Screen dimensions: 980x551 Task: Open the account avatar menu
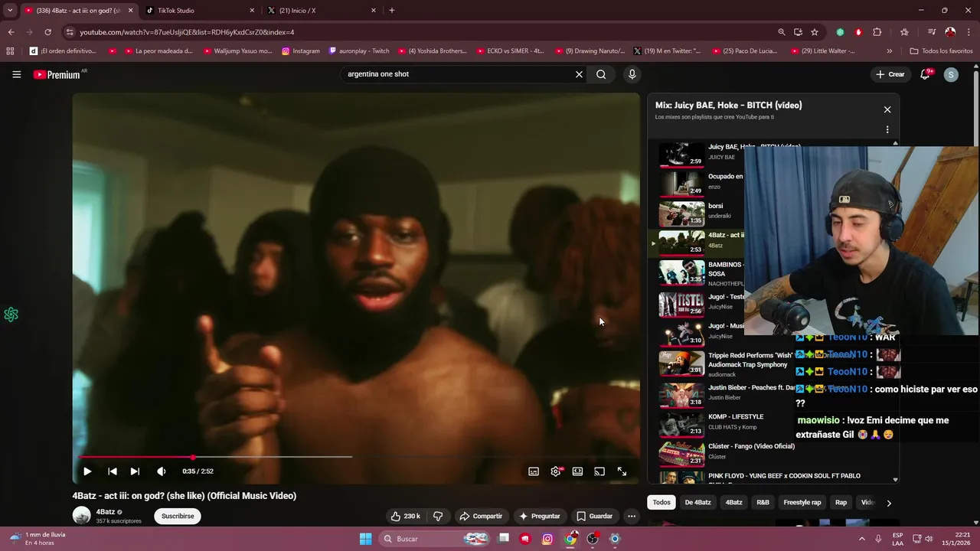click(x=951, y=74)
